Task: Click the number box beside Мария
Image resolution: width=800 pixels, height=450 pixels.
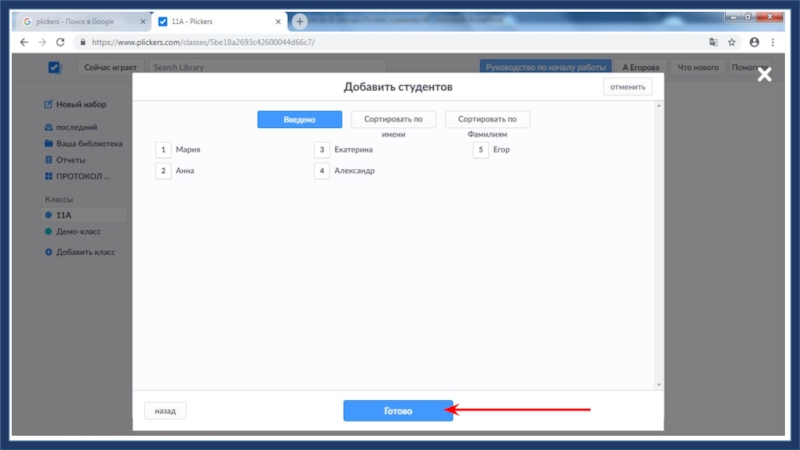Action: click(x=163, y=150)
